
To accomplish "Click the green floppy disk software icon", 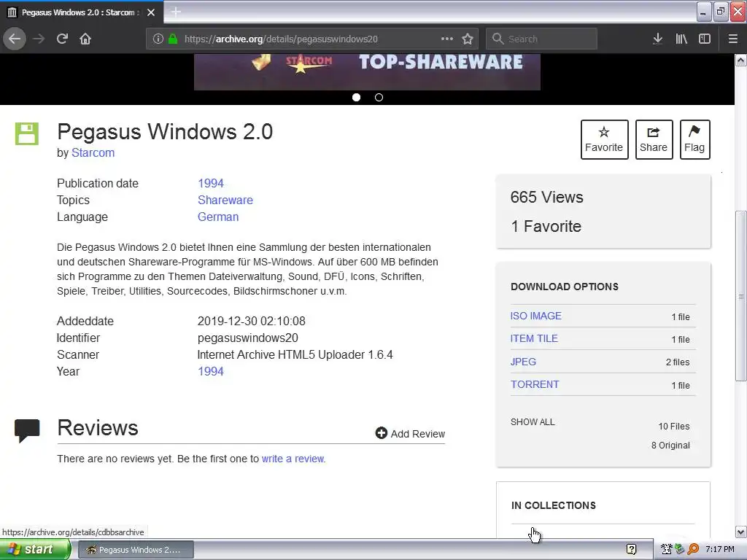I will coord(27,133).
